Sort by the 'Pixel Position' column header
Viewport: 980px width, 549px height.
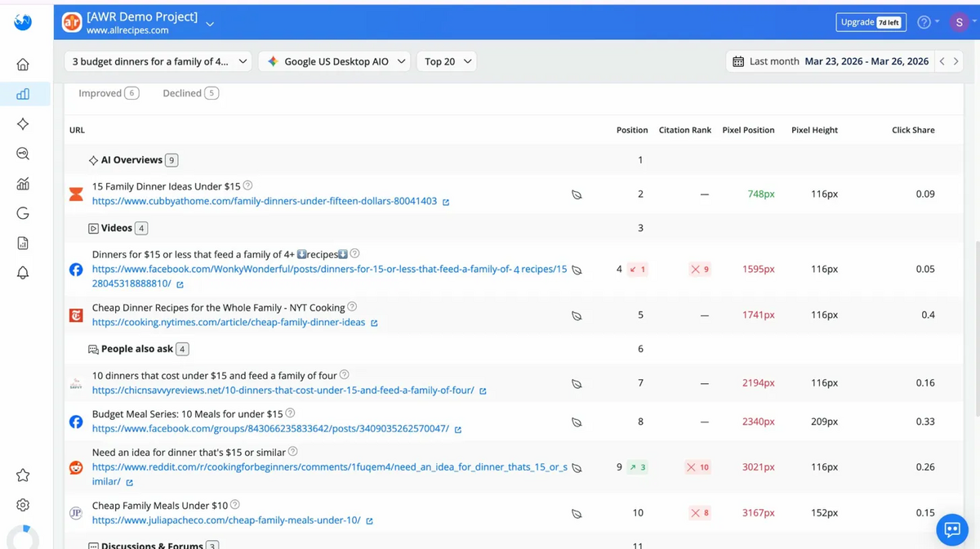tap(748, 130)
